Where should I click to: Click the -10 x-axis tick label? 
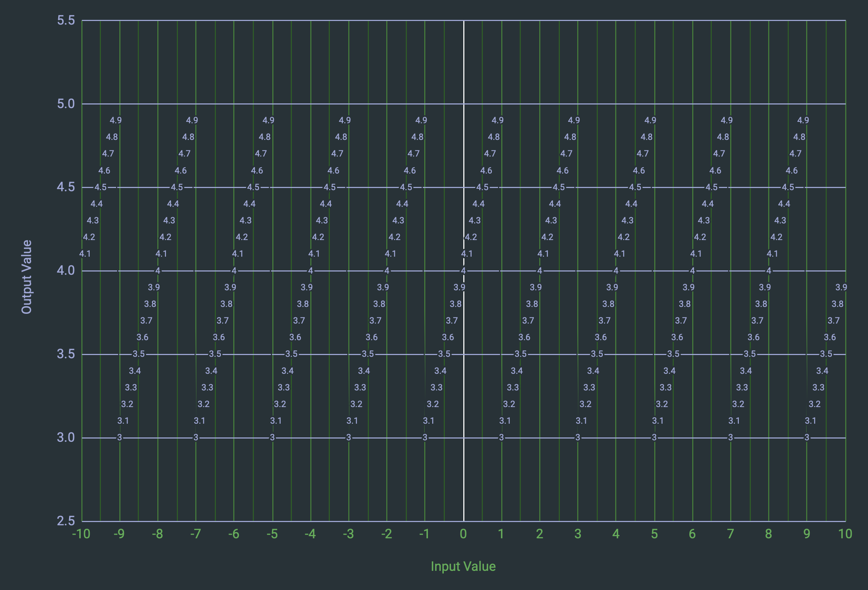point(81,534)
